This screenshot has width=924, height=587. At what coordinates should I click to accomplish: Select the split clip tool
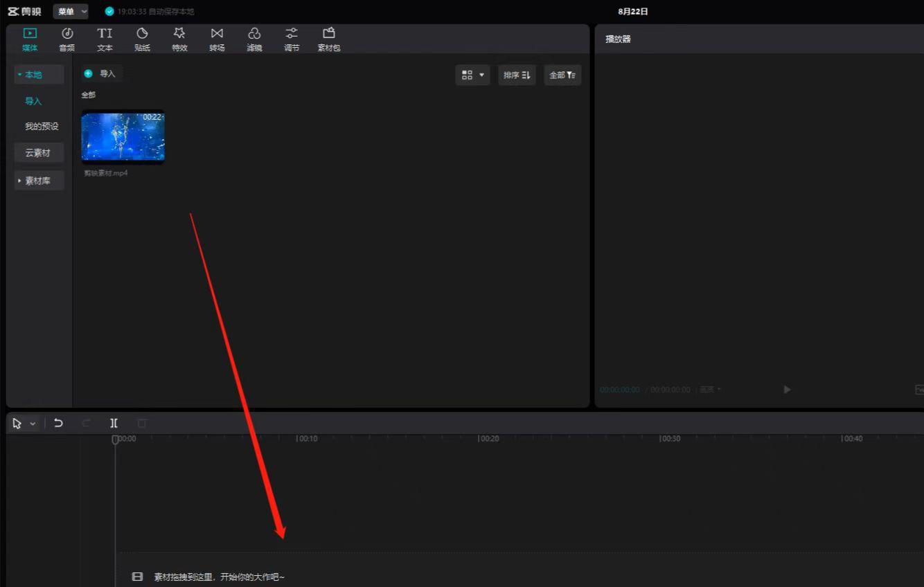(114, 423)
